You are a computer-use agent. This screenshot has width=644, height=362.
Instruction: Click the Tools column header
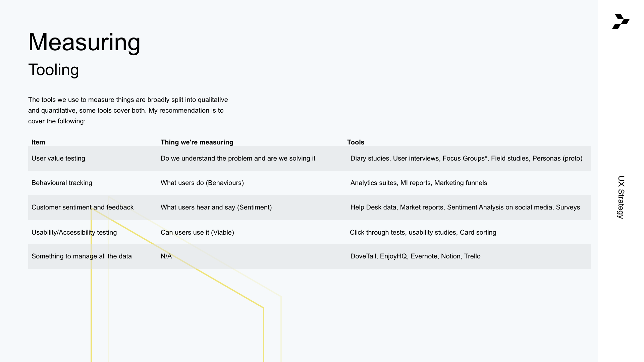pos(356,142)
